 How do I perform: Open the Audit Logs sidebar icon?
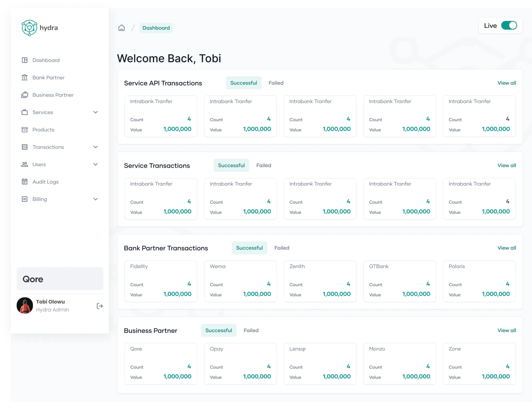[25, 182]
